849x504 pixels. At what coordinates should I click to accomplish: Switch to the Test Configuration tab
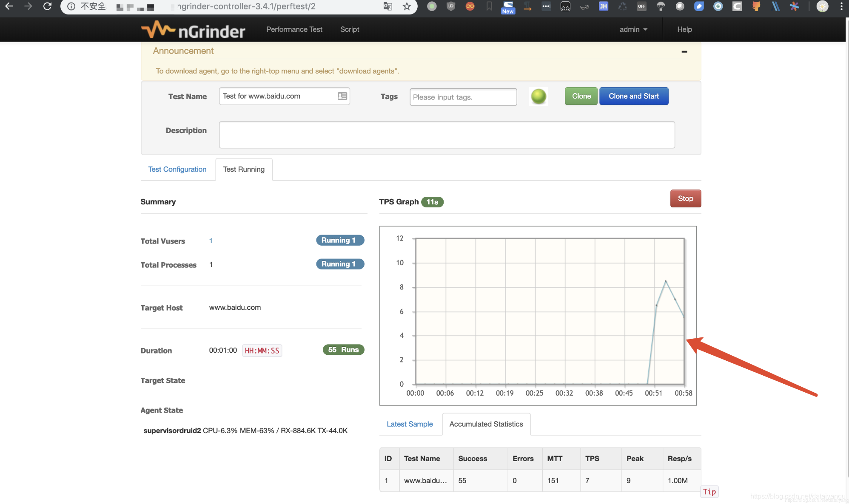[x=177, y=169]
